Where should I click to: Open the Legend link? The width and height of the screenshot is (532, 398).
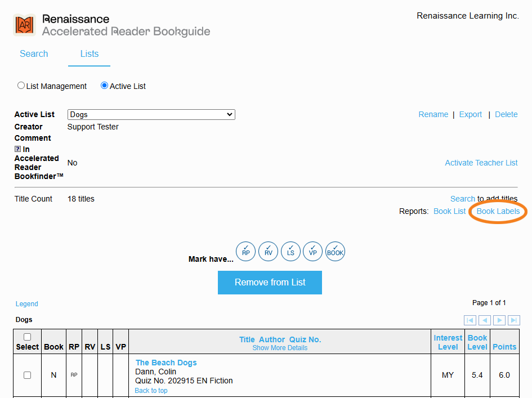(27, 303)
